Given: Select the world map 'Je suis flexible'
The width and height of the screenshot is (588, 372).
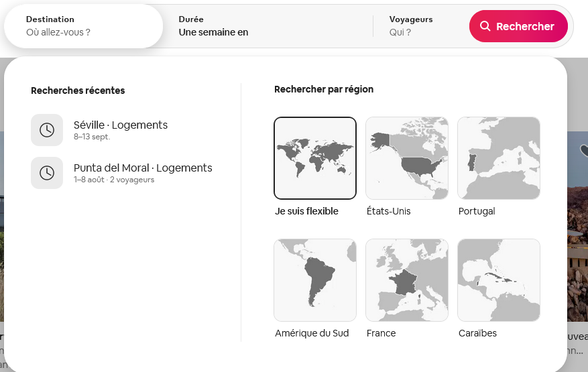Looking at the screenshot, I should (x=315, y=158).
